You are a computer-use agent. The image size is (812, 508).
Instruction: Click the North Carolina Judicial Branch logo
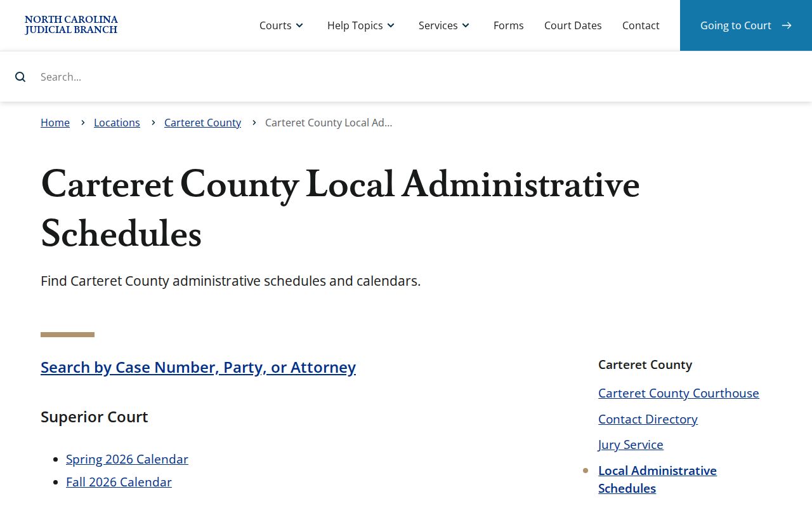point(71,25)
